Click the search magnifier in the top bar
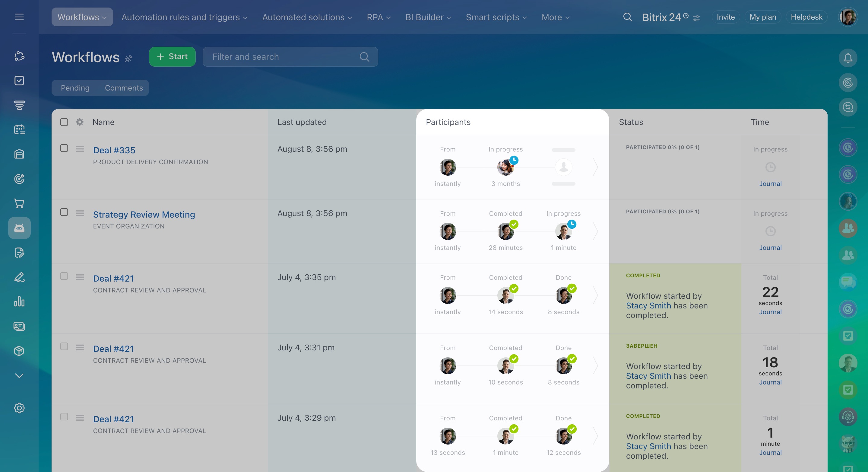 pyautogui.click(x=627, y=17)
